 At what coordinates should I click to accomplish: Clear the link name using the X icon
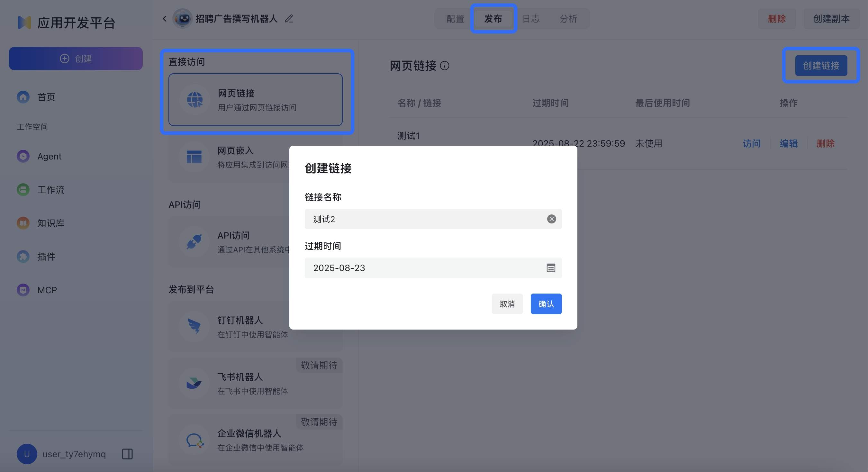tap(551, 219)
